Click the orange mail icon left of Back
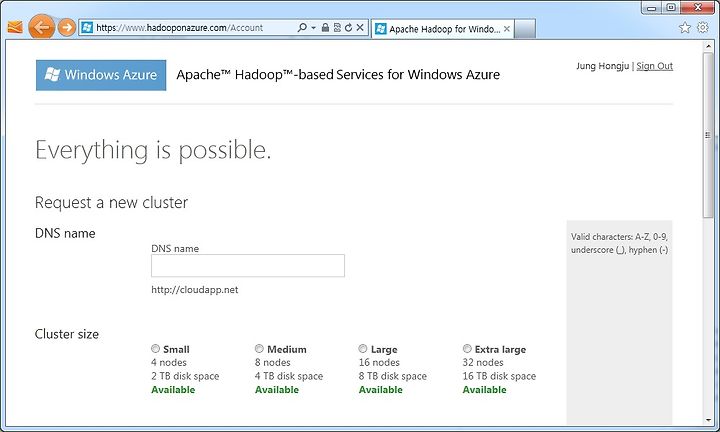Screen dimensions: 720x432 pyautogui.click(x=15, y=28)
